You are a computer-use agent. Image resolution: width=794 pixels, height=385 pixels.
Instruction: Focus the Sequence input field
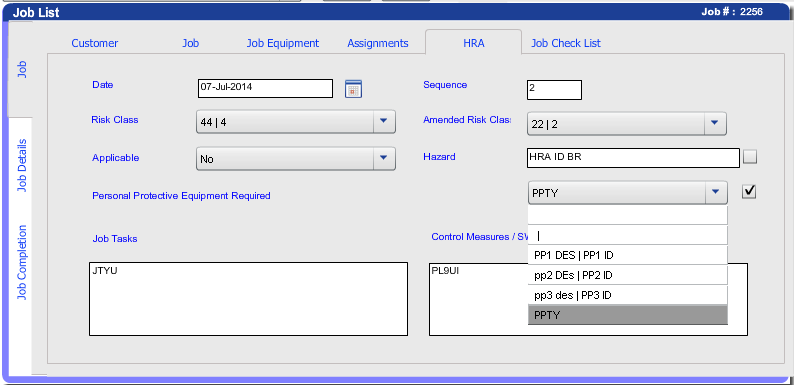pos(554,90)
